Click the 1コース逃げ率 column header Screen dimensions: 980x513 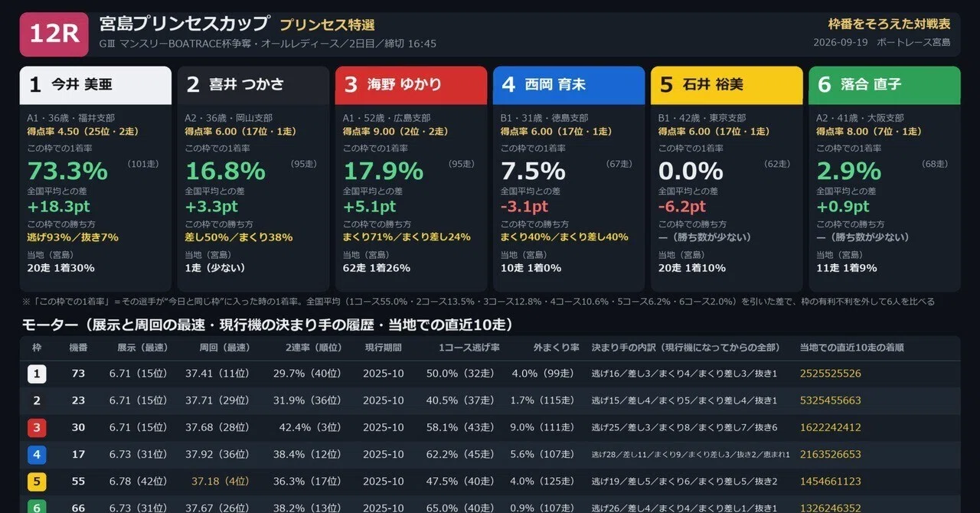(468, 348)
